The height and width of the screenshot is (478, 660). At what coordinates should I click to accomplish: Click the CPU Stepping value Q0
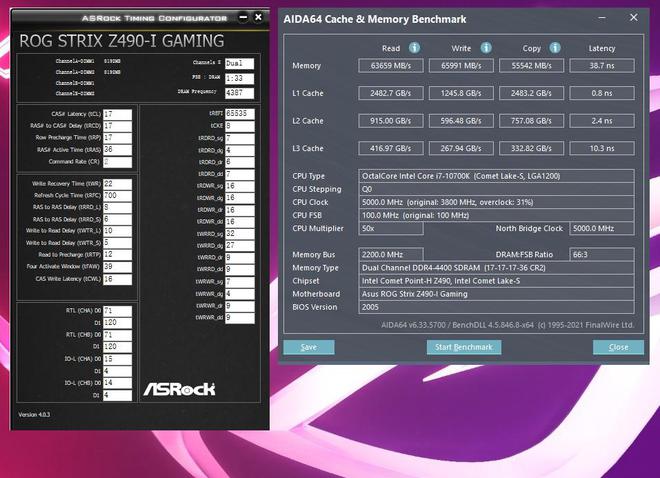[x=496, y=189]
